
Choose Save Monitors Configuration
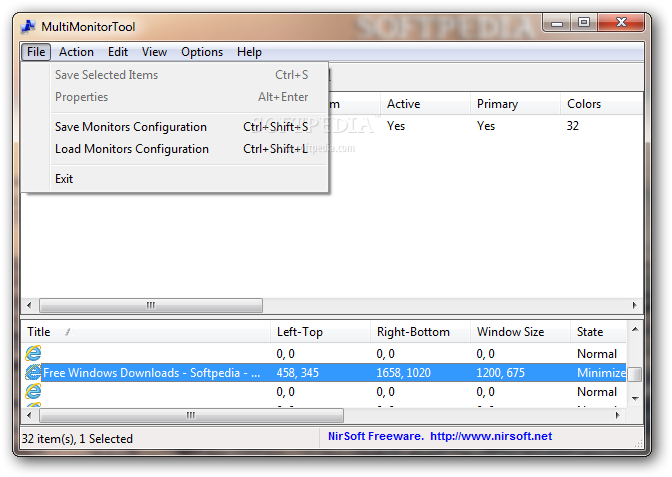(x=175, y=127)
